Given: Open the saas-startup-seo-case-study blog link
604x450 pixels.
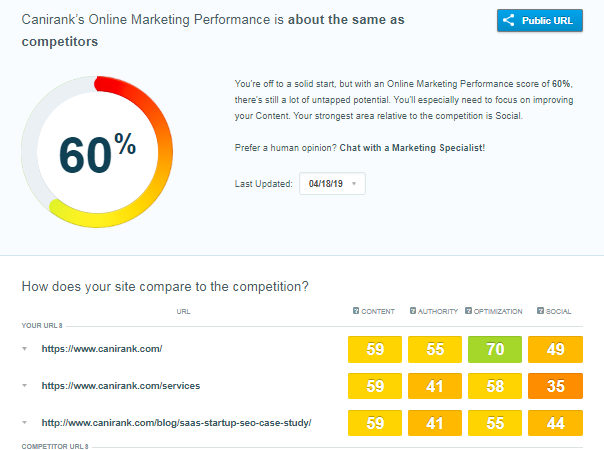Looking at the screenshot, I should click(176, 423).
